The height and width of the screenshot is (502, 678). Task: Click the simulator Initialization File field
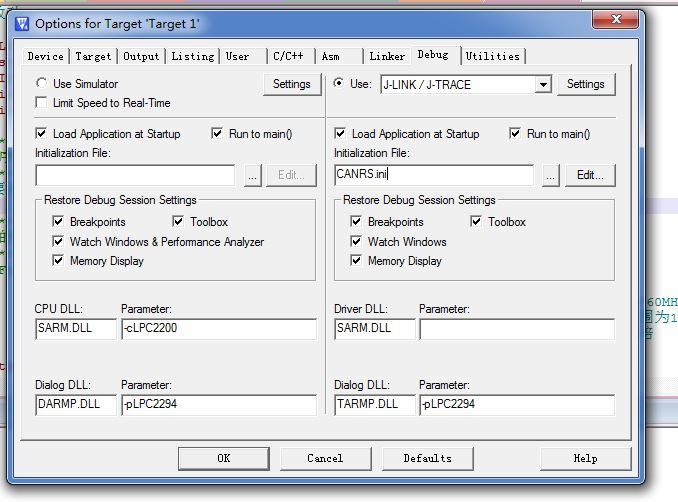coord(135,175)
